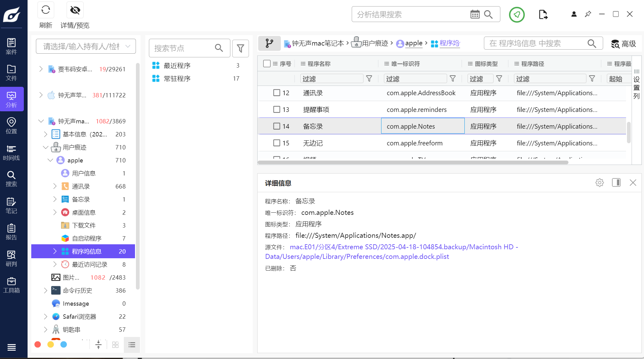The height and width of the screenshot is (359, 644).
Task: Select 最近程序 in node list
Action: [x=177, y=65]
